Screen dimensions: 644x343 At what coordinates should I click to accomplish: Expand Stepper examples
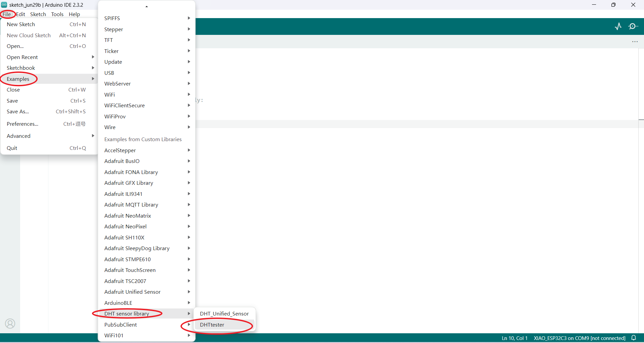(147, 29)
